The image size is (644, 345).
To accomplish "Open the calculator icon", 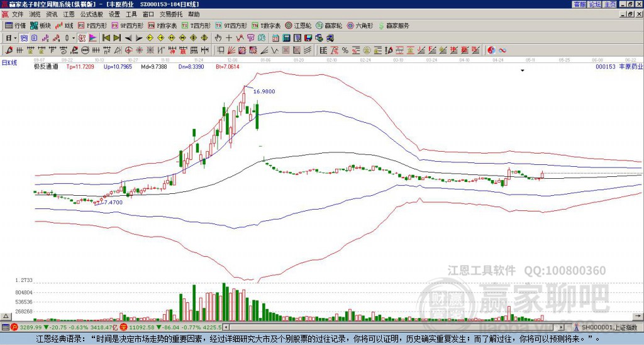I will 286,38.
